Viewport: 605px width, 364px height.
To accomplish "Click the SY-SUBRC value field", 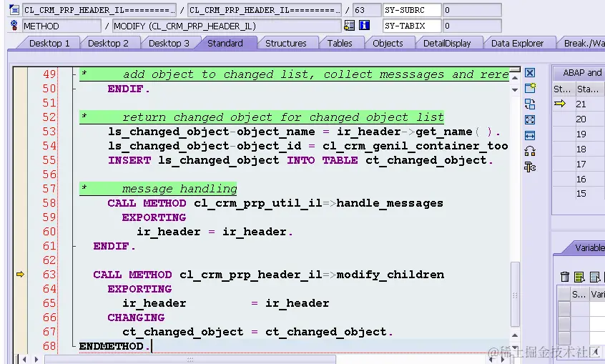I will point(472,9).
